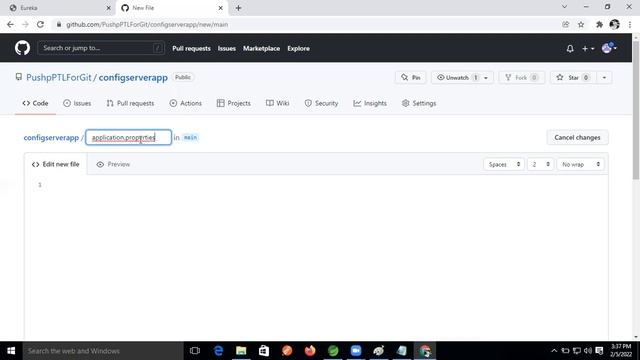The width and height of the screenshot is (640, 360).
Task: Expand the Star lists dropdown arrow
Action: click(604, 78)
